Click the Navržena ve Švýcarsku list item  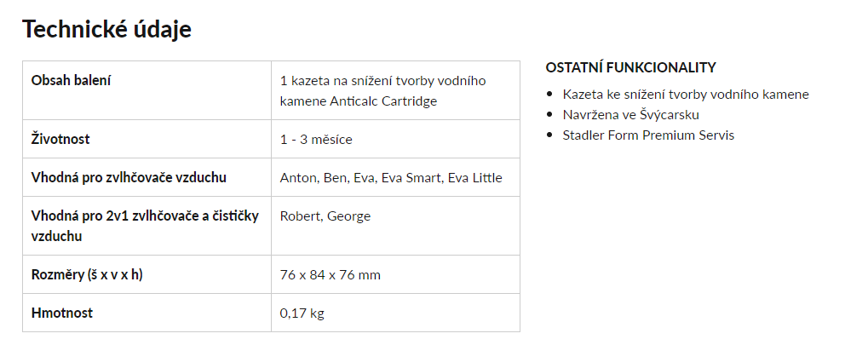[631, 115]
